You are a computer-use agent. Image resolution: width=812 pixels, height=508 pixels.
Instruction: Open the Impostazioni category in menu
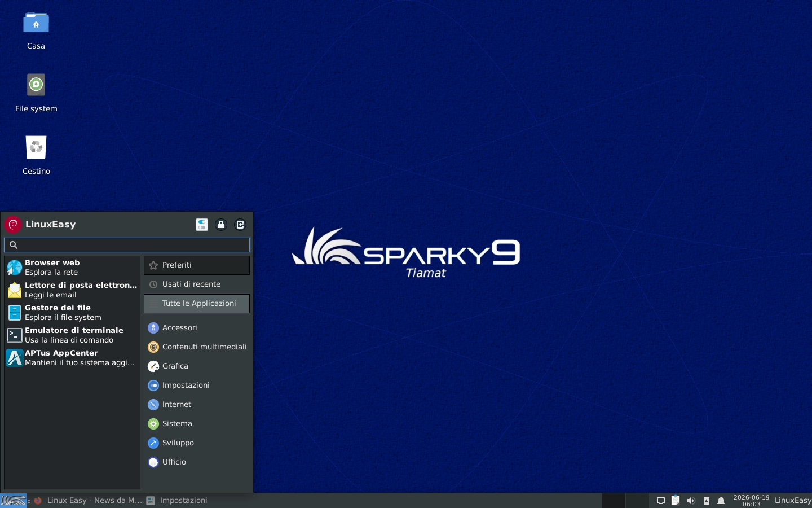[197, 386]
